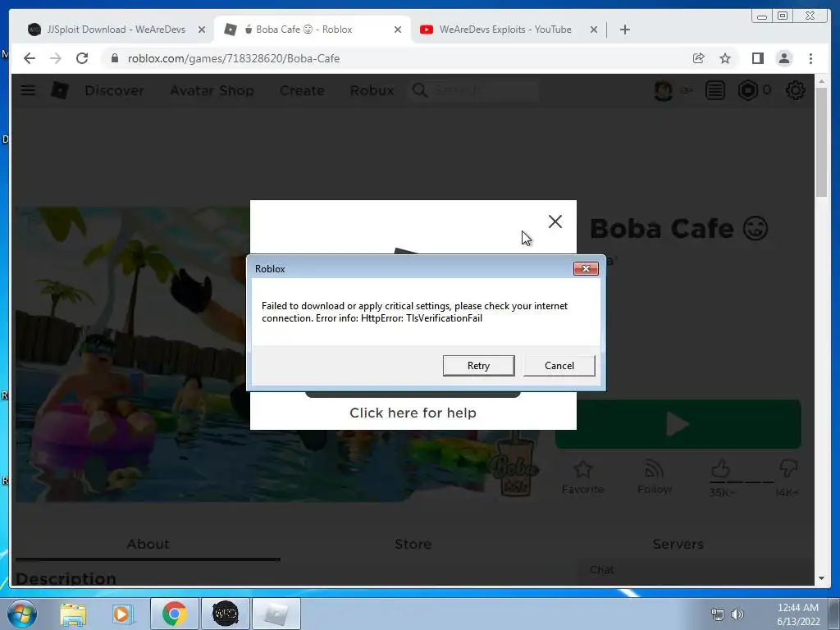Image resolution: width=840 pixels, height=630 pixels.
Task: Open the Chrome profile avatar icon
Action: point(784,58)
